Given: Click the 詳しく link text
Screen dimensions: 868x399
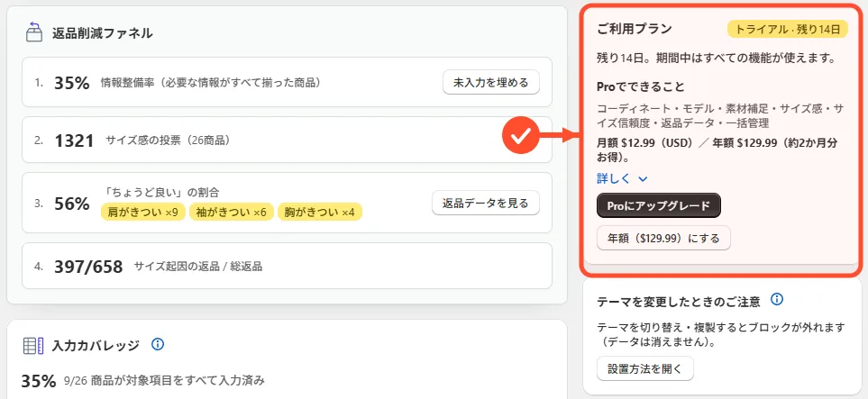Looking at the screenshot, I should pos(615,178).
